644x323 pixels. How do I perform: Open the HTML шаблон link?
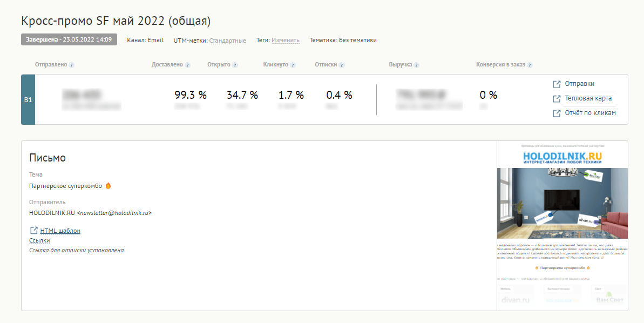(x=60, y=231)
